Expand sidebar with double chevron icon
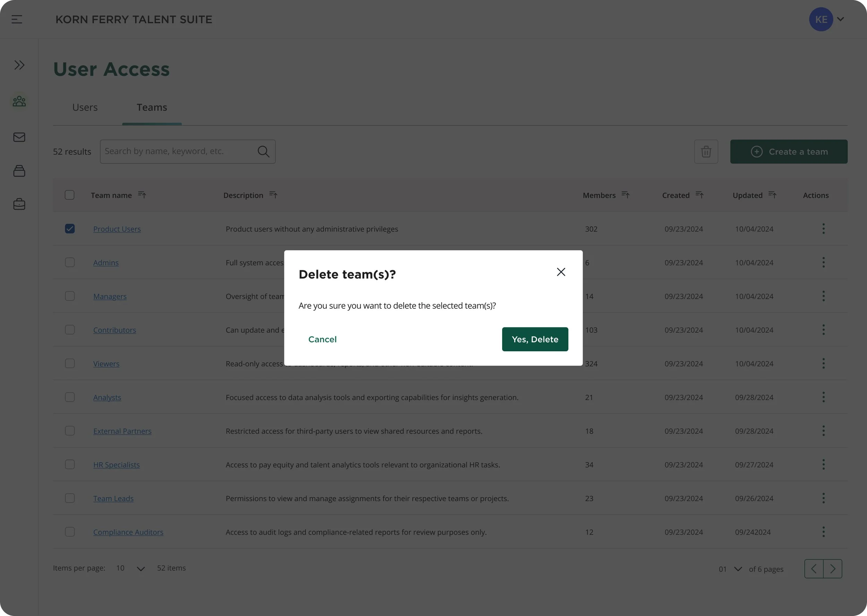This screenshot has height=616, width=867. tap(19, 65)
